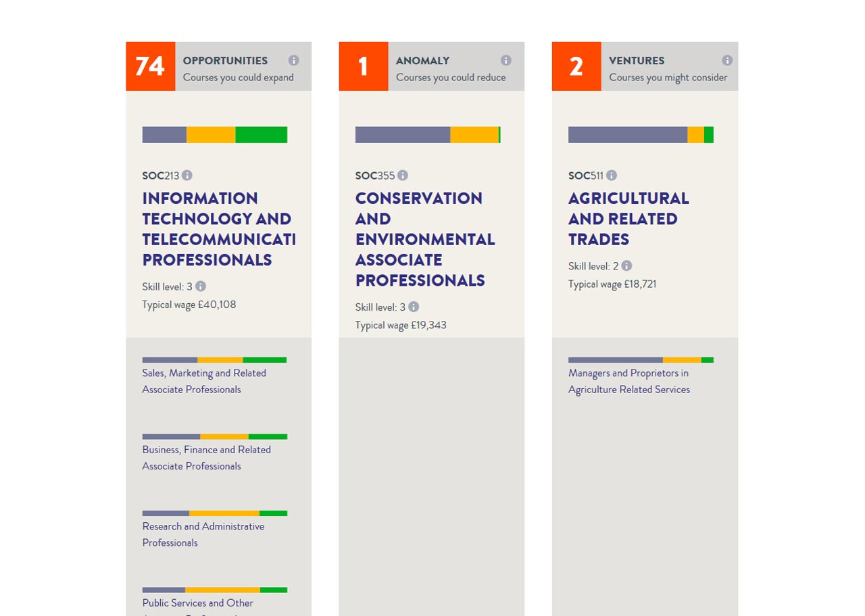
Task: Click the info icon beside Ventures
Action: 727,60
